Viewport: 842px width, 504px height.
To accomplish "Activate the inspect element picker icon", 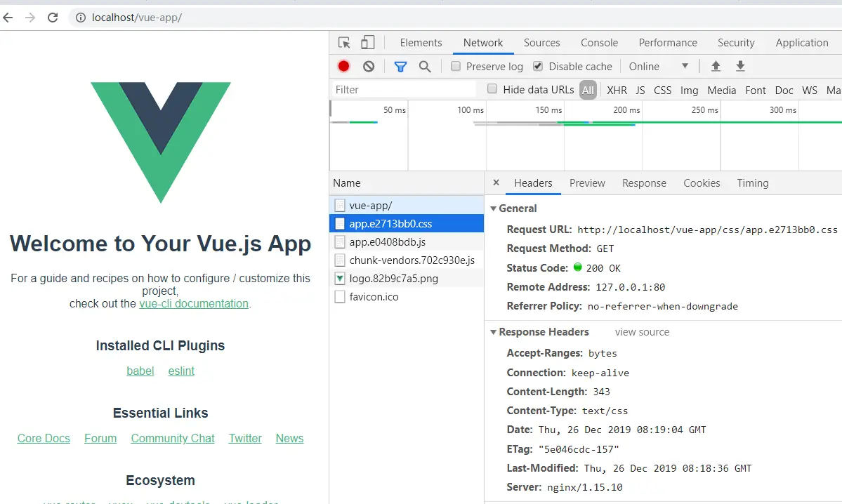I will (344, 42).
